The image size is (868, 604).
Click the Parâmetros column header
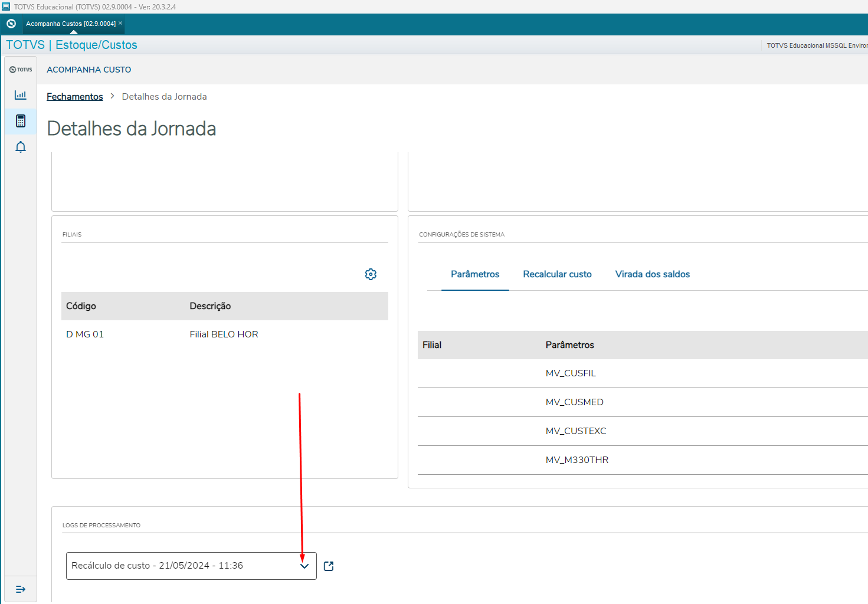[569, 345]
